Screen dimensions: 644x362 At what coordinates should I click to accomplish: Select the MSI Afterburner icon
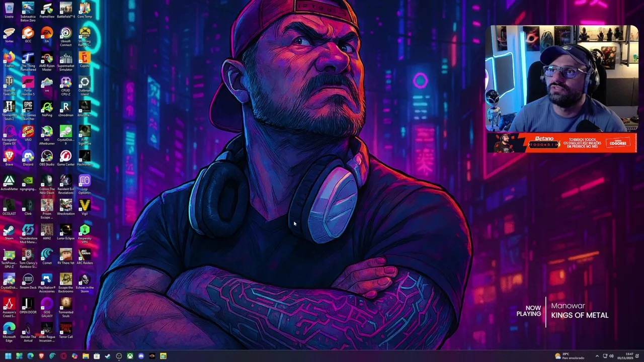coord(47,135)
